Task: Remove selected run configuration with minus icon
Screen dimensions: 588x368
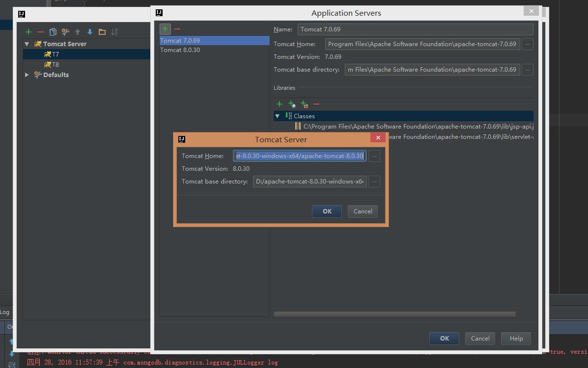Action: (40, 32)
